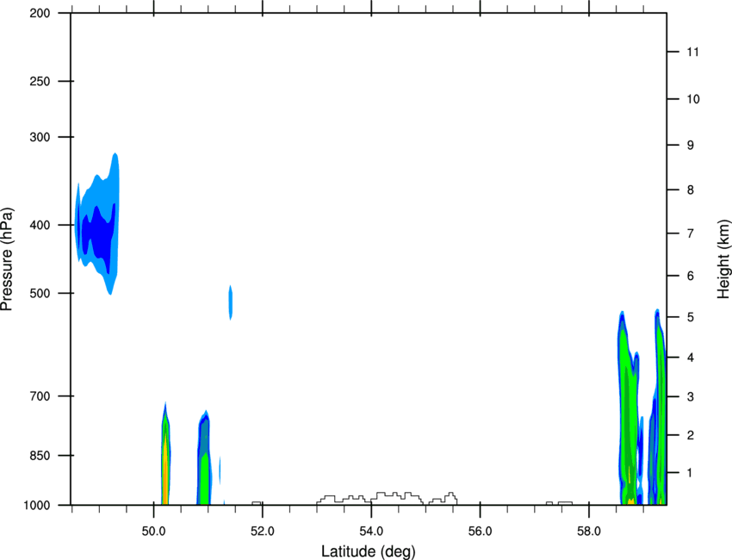Click the 10 km height label

692,99
